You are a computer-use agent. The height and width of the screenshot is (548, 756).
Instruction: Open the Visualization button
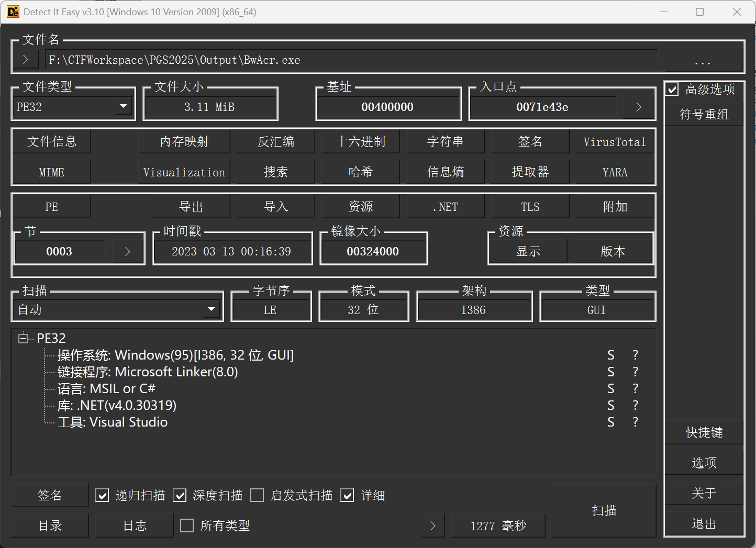(184, 172)
